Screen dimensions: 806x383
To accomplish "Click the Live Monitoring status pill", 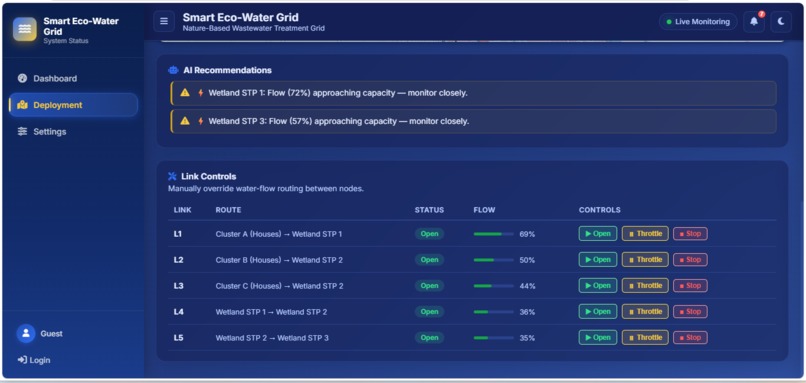I will coord(698,22).
